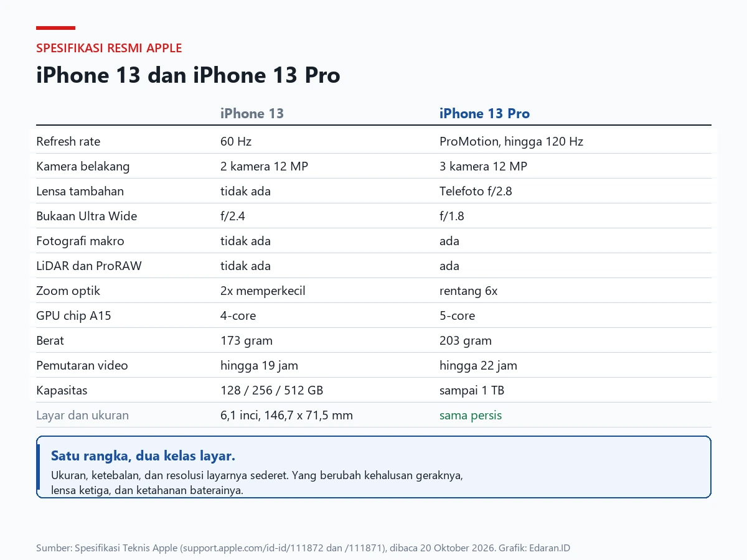Click the line "lensa ketiga, dan ketahanan baterainya."

[147, 490]
